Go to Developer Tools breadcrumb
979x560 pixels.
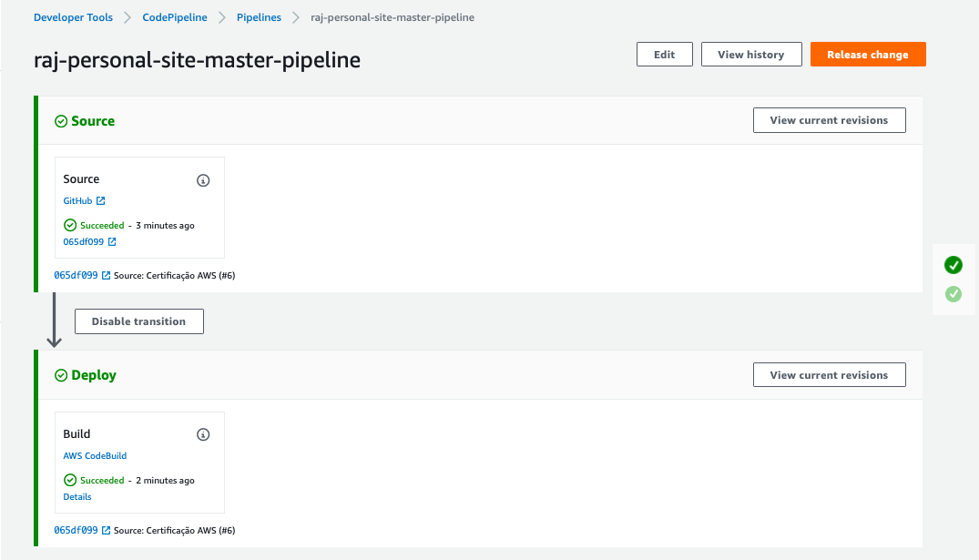pos(73,17)
